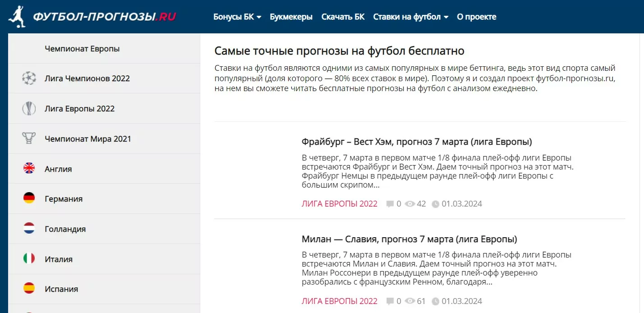Select the Spain flag icon
The image size is (644, 313).
[29, 289]
